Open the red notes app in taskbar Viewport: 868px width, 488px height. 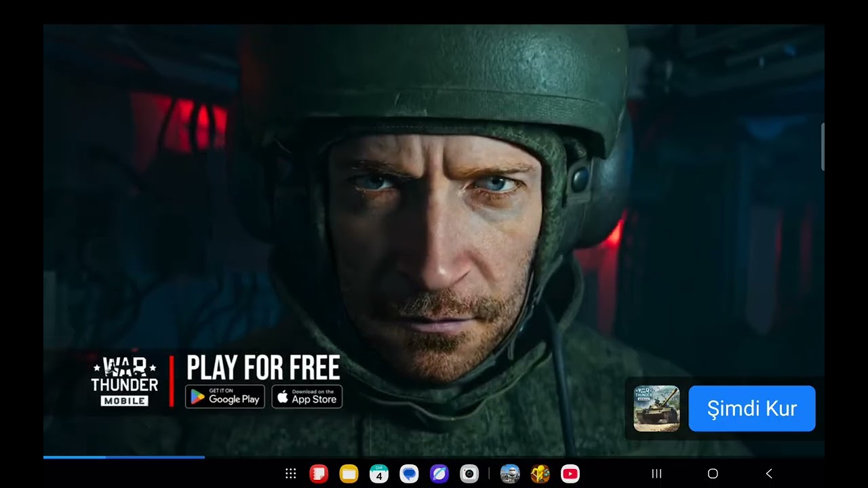pos(319,474)
